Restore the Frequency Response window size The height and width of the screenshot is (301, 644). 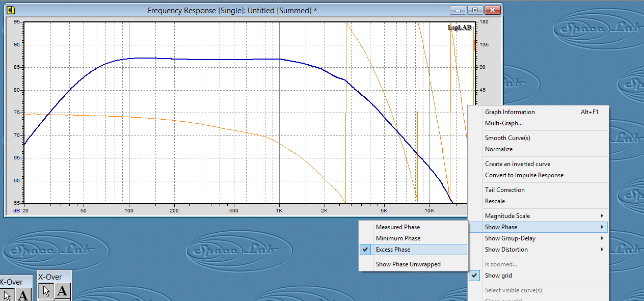475,10
